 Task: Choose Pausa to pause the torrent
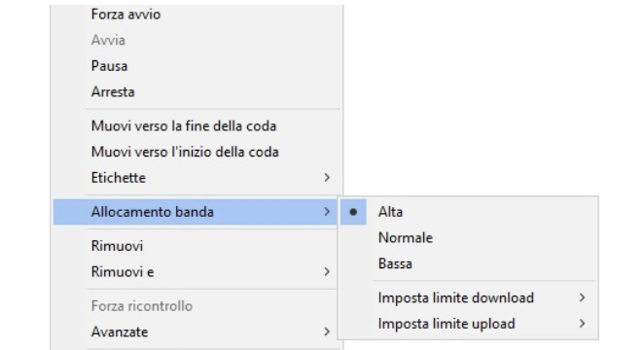109,66
